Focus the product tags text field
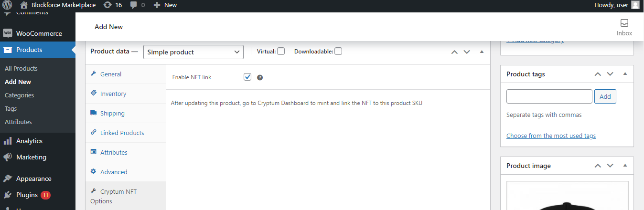Image resolution: width=644 pixels, height=210 pixels. 549,96
